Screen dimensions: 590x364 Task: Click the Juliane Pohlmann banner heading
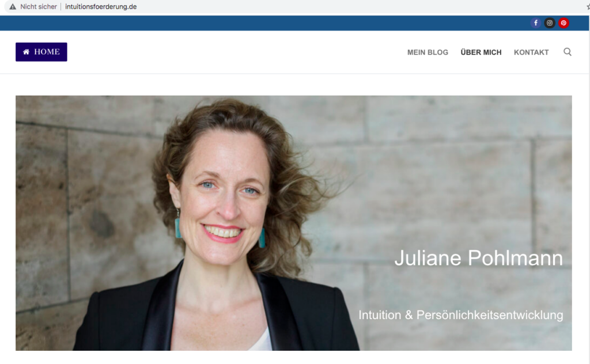479,259
